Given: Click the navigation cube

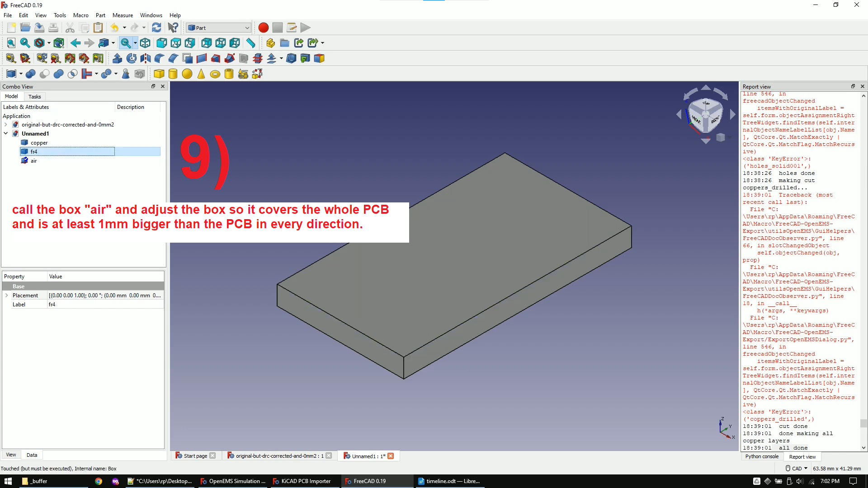Looking at the screenshot, I should coord(705,115).
